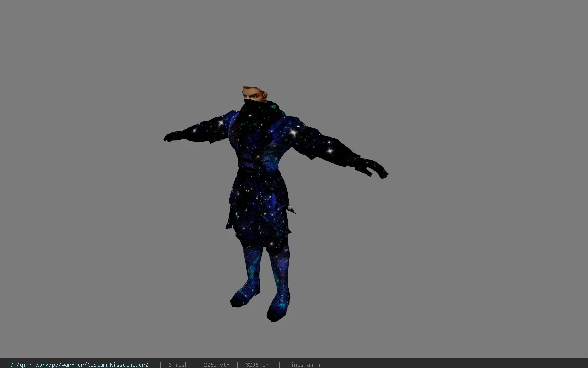Image resolution: width=588 pixels, height=368 pixels.
Task: Select the '2261 vtx' vertex count label
Action: (217, 365)
